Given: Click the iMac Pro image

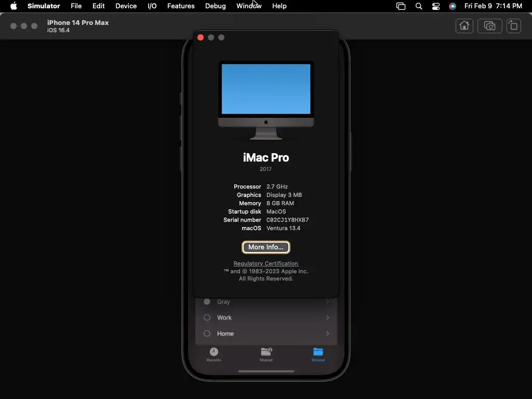Looking at the screenshot, I should (266, 100).
